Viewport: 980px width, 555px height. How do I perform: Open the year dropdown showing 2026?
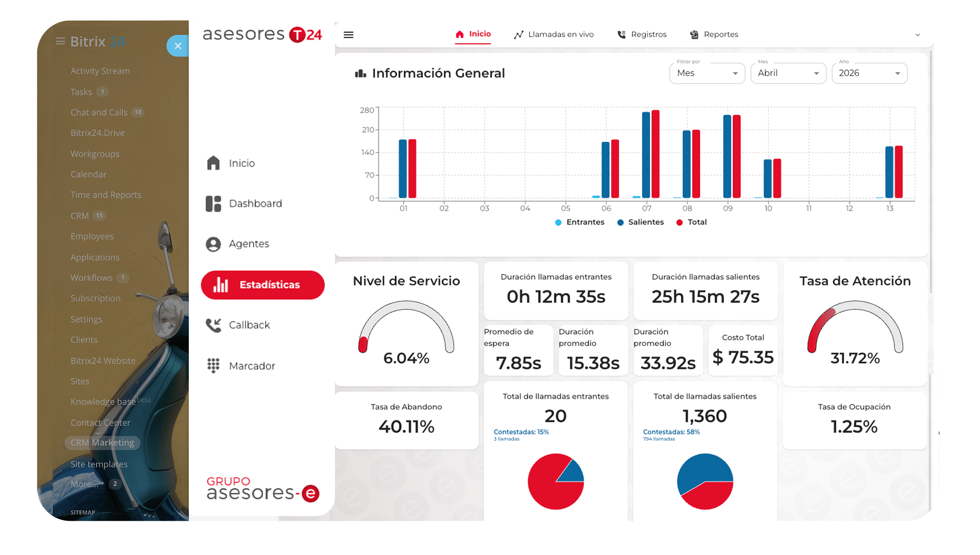coord(869,73)
